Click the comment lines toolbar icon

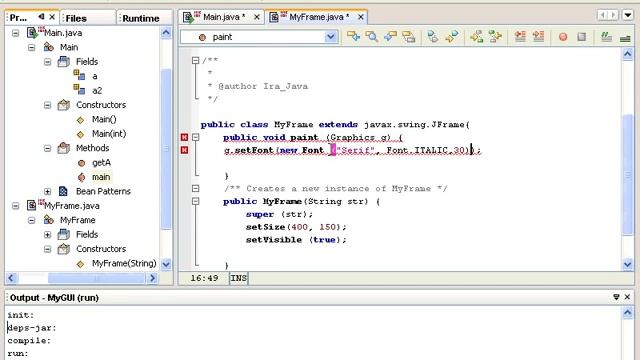pyautogui.click(x=607, y=37)
